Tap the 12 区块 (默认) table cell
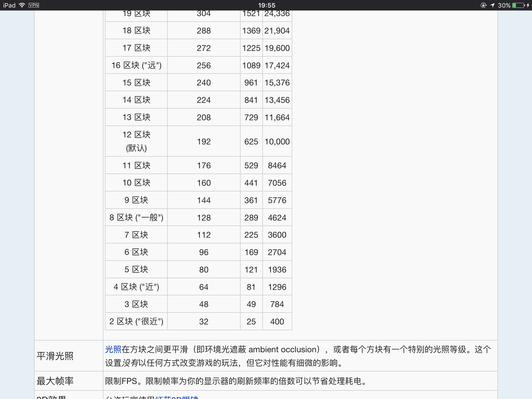The height and width of the screenshot is (399, 532). [x=136, y=141]
